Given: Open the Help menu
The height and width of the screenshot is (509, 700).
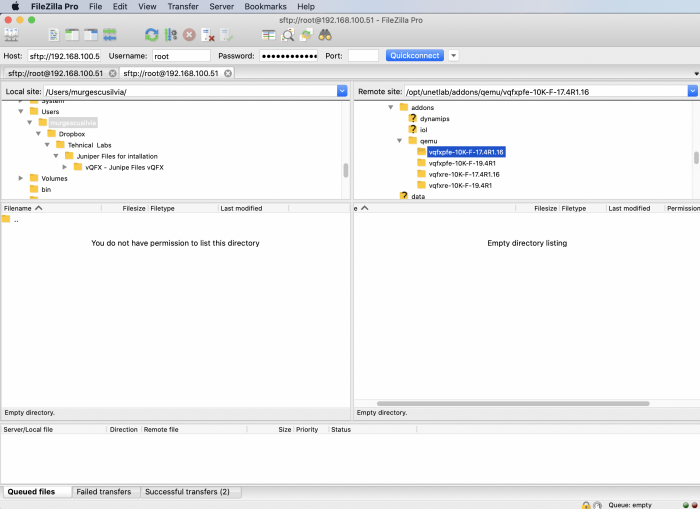Looking at the screenshot, I should [x=306, y=6].
